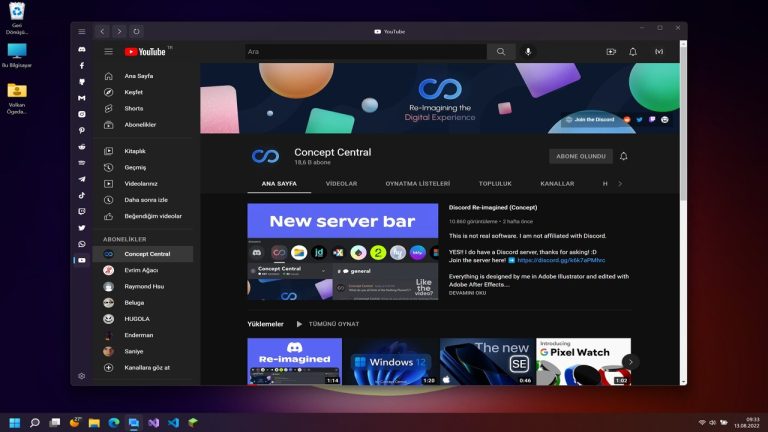Screen dimensions: 768x432
Task: Open Discord from the app sidebar
Action: point(82,49)
